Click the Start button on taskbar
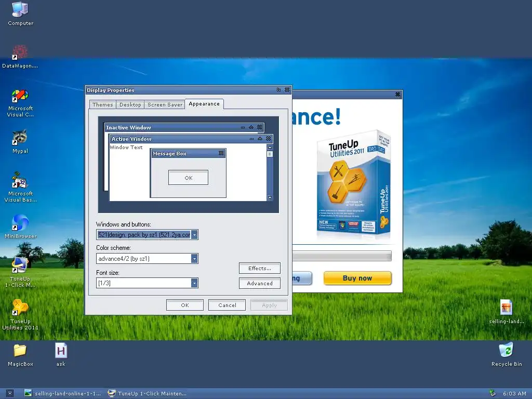The width and height of the screenshot is (532, 399). [x=10, y=394]
